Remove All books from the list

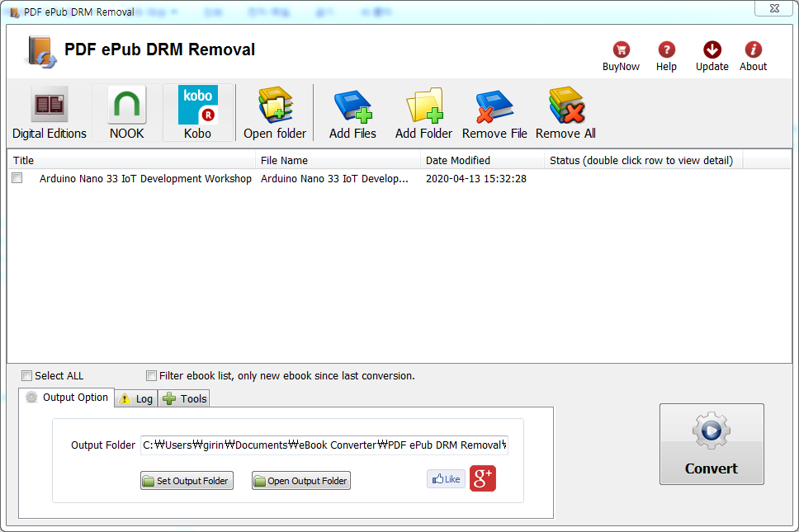click(x=565, y=112)
